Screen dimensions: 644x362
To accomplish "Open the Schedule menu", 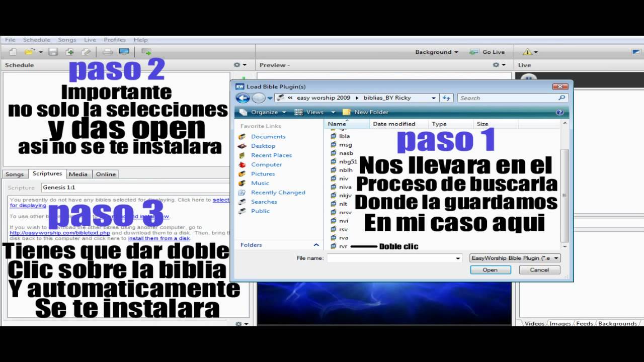I will [37, 40].
